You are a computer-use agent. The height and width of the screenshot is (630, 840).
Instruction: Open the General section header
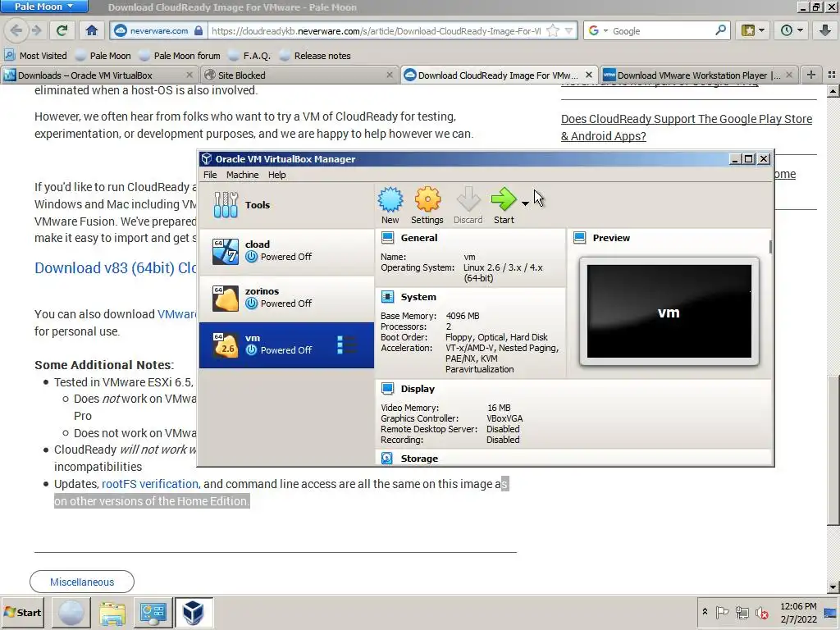(x=418, y=238)
